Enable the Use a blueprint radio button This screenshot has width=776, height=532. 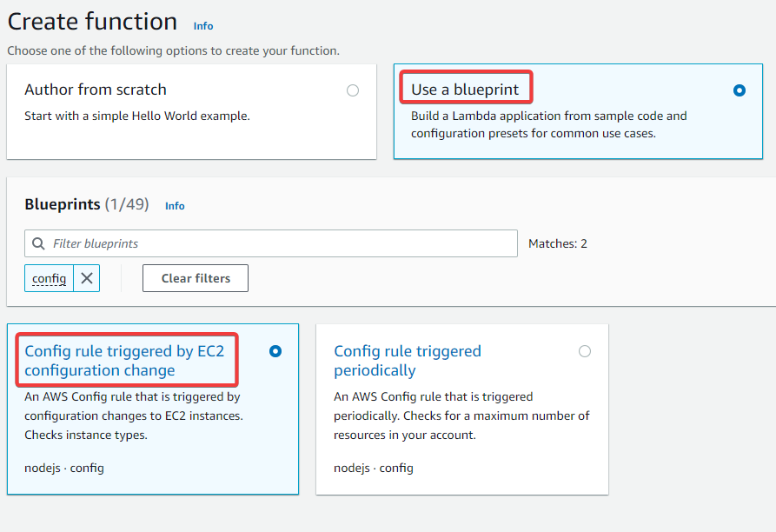740,90
